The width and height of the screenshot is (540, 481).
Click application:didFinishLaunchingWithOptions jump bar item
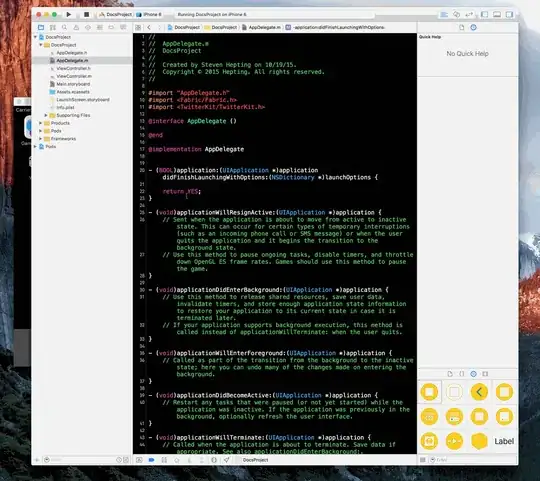tap(335, 27)
